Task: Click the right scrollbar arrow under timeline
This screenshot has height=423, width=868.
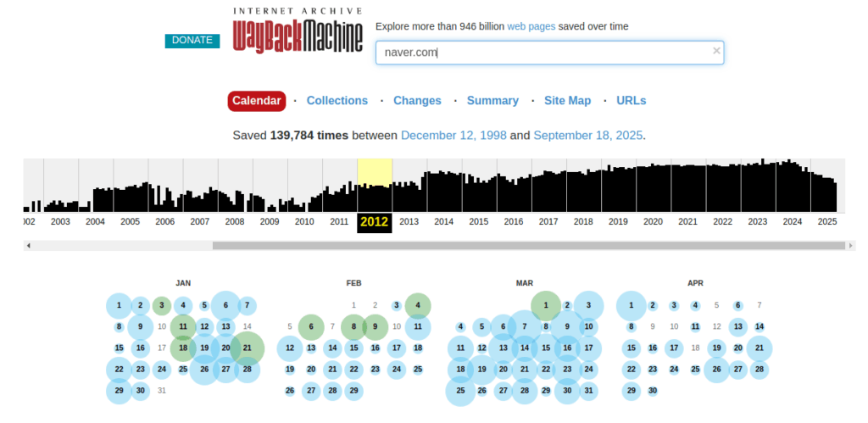Action: click(850, 246)
